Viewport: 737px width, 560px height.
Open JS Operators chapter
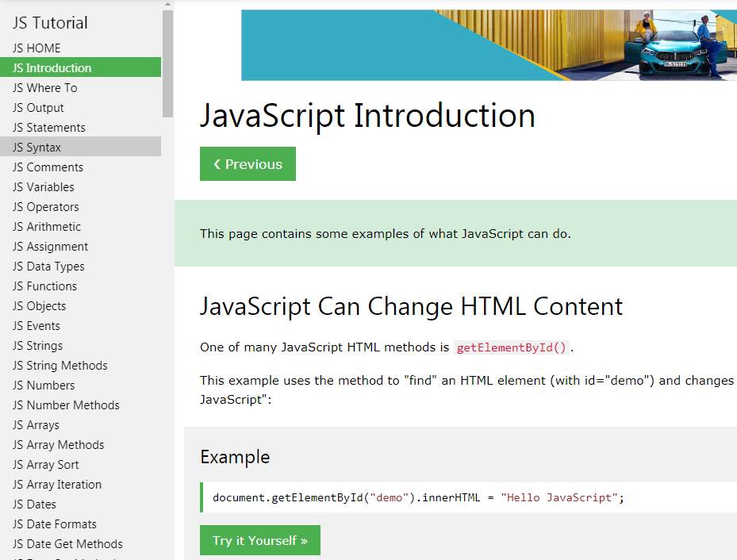point(46,207)
